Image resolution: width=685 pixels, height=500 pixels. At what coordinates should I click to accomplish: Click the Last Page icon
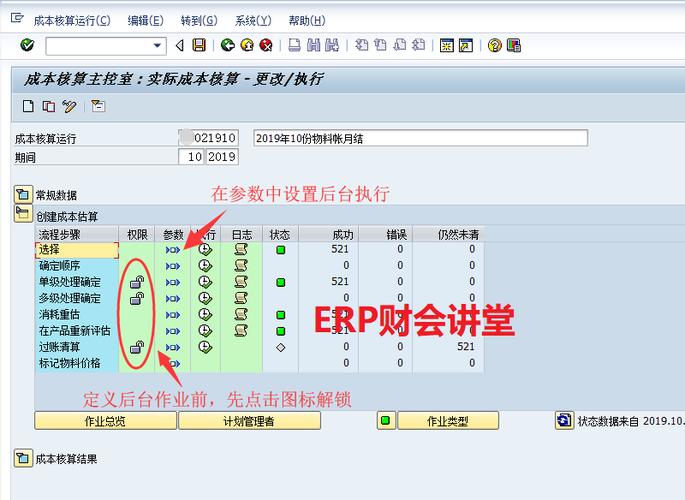(418, 45)
